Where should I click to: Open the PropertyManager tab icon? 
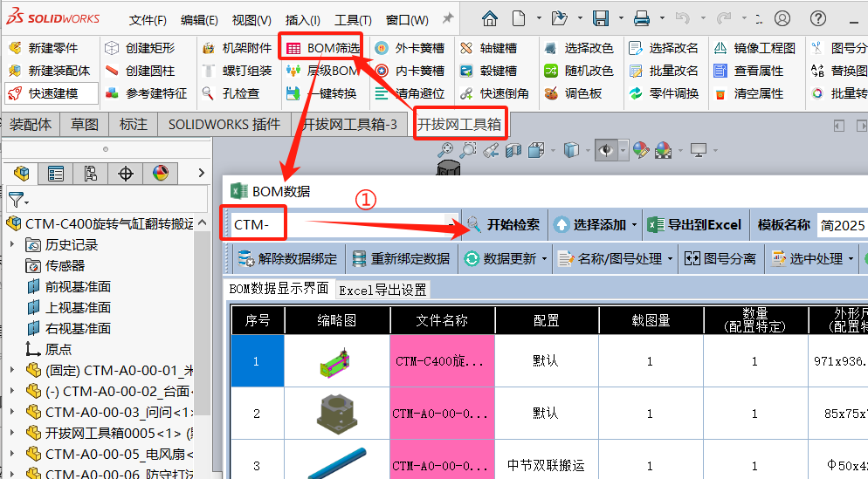56,174
